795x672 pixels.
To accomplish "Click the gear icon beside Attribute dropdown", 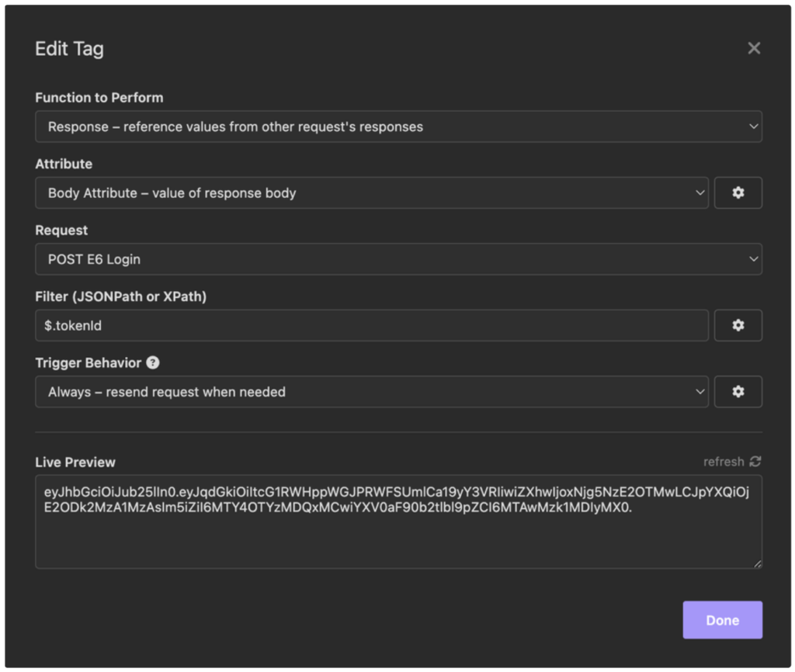I will pos(738,192).
